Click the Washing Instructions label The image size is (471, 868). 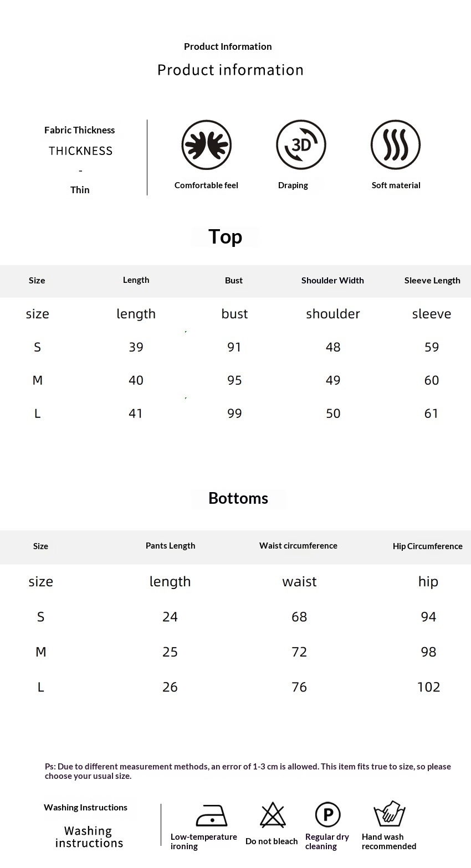pos(85,808)
